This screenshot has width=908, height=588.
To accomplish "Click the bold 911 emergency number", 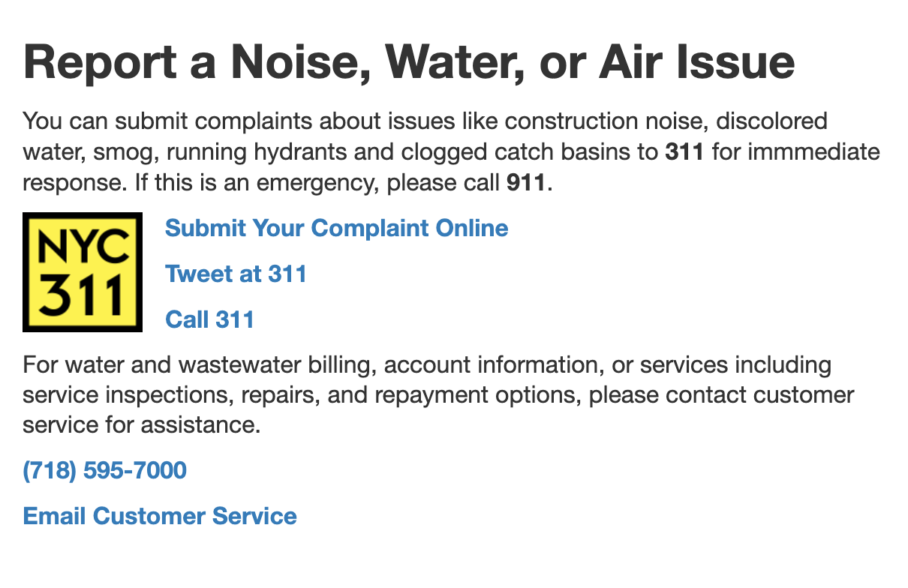I will [526, 184].
